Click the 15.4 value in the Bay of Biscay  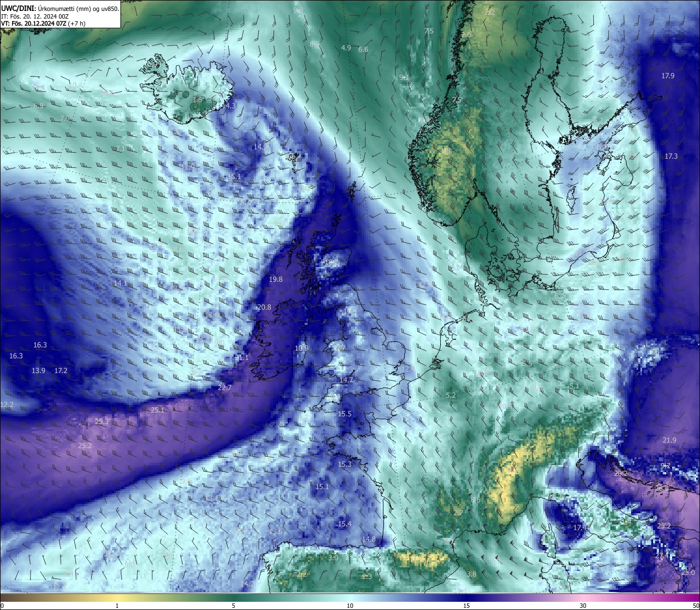coord(345,524)
